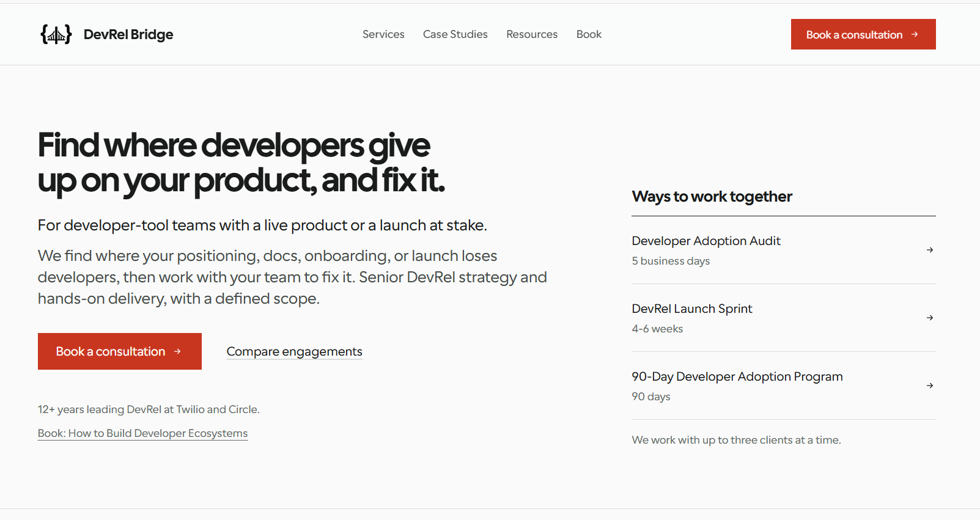This screenshot has height=520, width=980.
Task: Click "12+ years leading DevRel at Twilio" text
Action: tap(149, 409)
